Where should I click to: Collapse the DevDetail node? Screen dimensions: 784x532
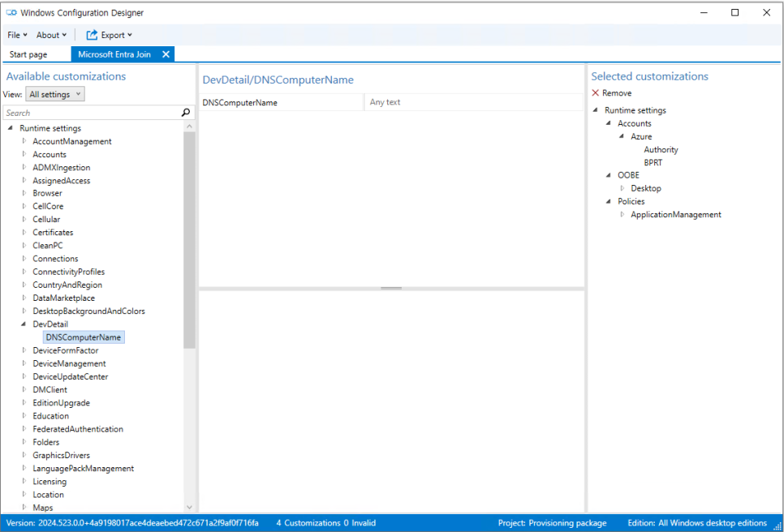(24, 324)
